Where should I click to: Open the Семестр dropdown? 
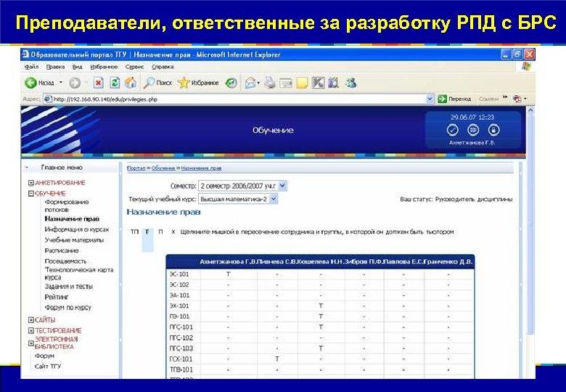[283, 186]
